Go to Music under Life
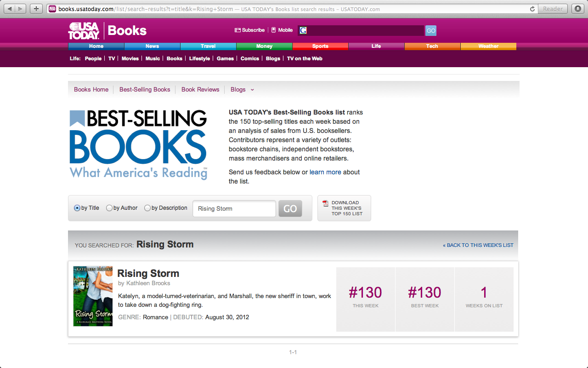The width and height of the screenshot is (588, 368). [x=153, y=58]
